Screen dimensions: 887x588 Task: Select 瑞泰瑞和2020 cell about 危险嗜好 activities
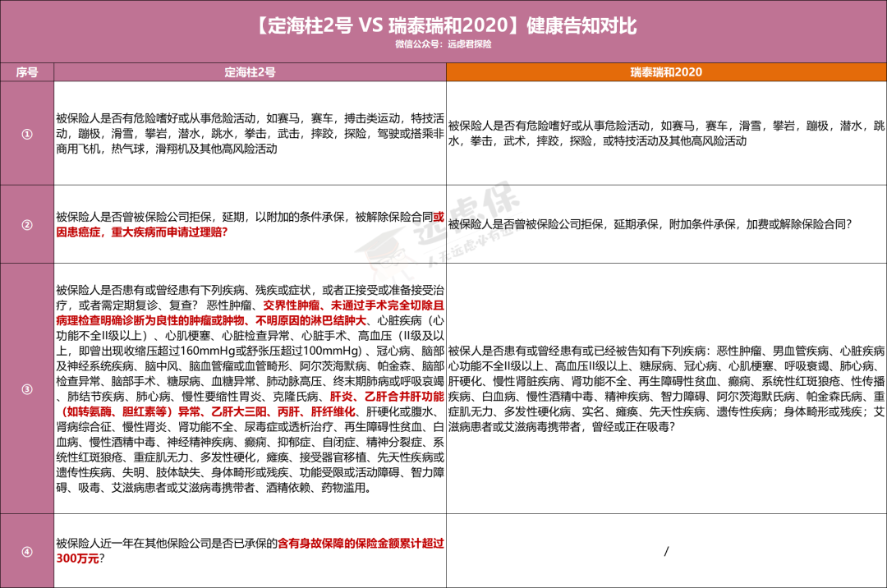coord(666,134)
